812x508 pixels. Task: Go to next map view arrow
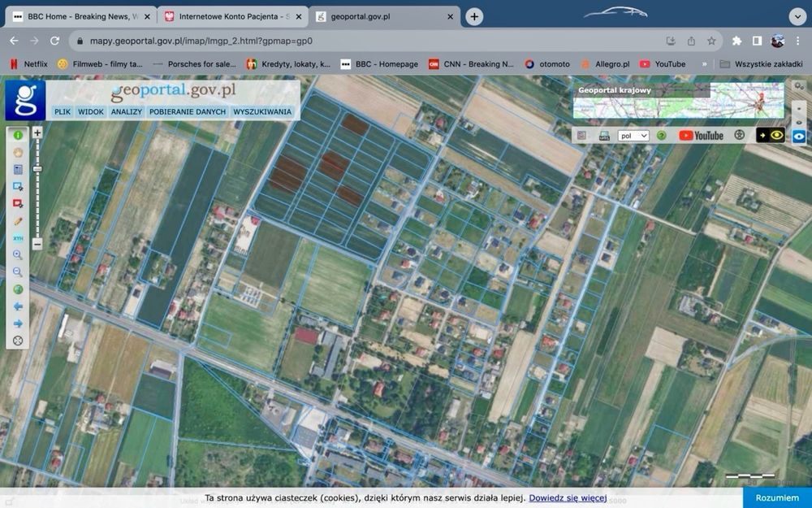click(x=18, y=323)
